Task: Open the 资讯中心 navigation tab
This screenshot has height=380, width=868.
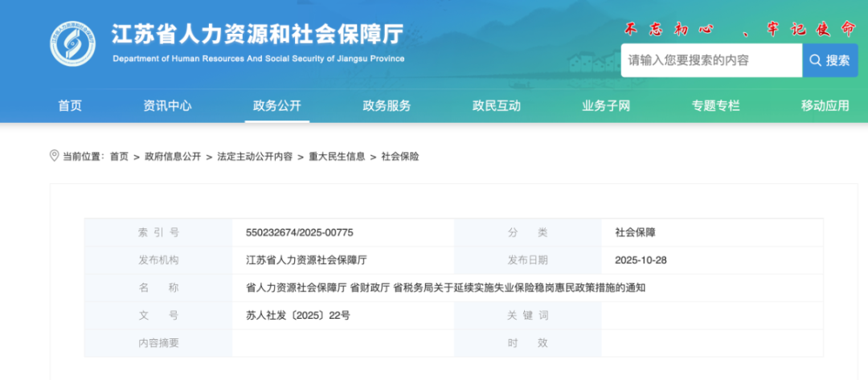Action: 167,106
